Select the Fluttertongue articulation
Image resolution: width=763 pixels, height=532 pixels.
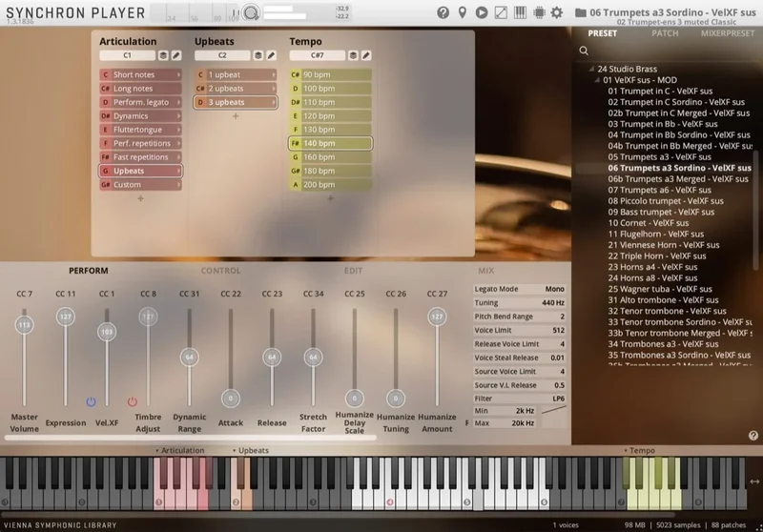[140, 130]
